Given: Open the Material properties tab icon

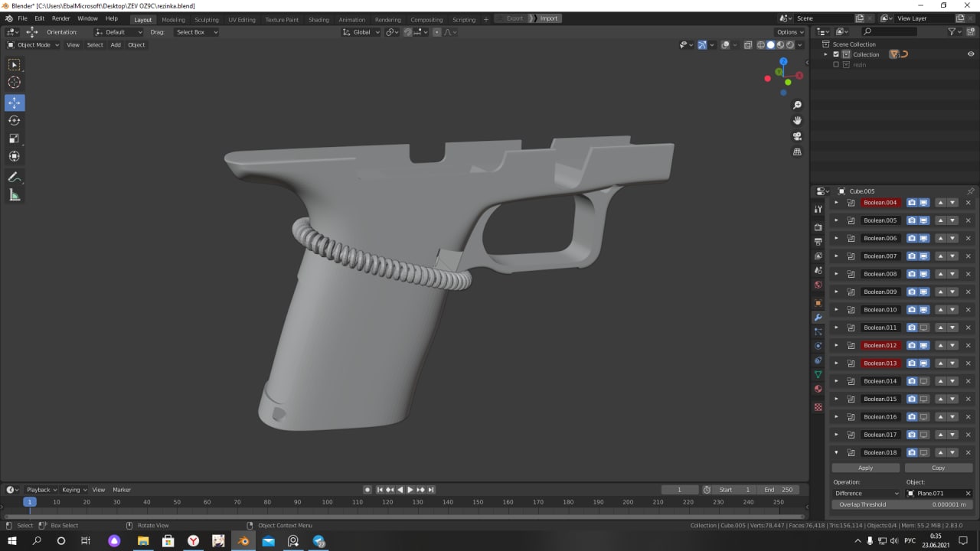Looking at the screenshot, I should [818, 389].
